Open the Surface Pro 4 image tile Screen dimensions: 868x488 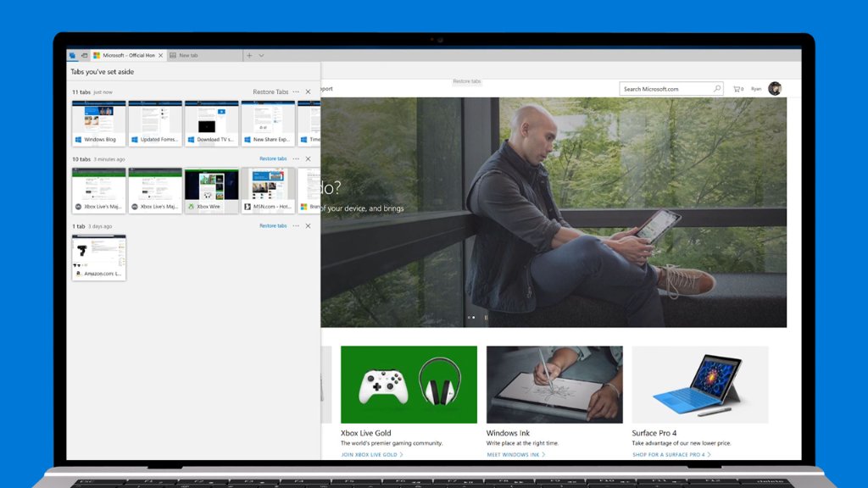[x=699, y=385]
